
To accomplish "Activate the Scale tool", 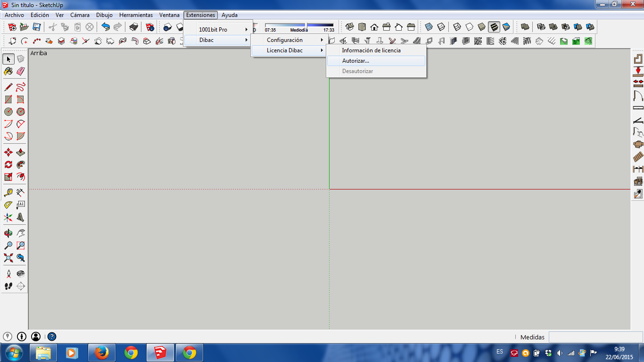I will coord(8,177).
